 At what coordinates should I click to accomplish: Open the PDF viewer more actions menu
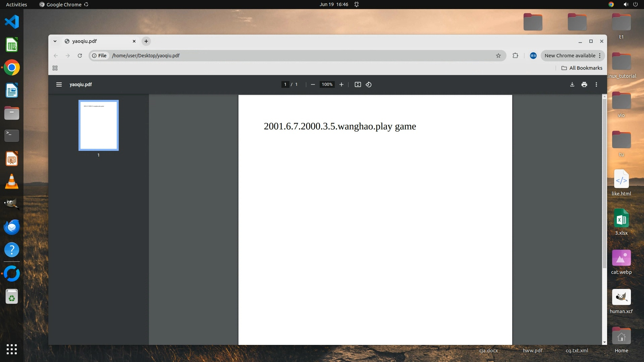point(596,84)
